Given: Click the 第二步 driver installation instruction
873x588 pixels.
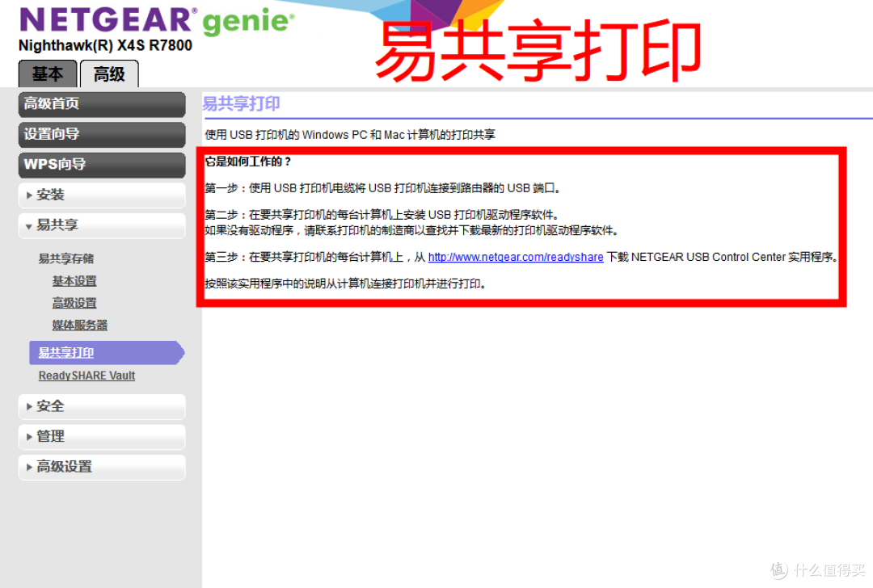Looking at the screenshot, I should tap(382, 215).
